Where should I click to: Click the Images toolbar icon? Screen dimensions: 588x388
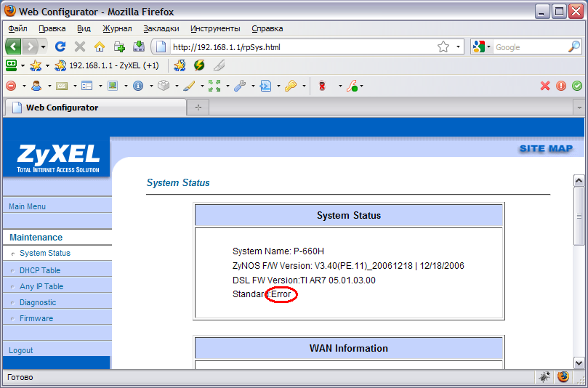point(113,86)
